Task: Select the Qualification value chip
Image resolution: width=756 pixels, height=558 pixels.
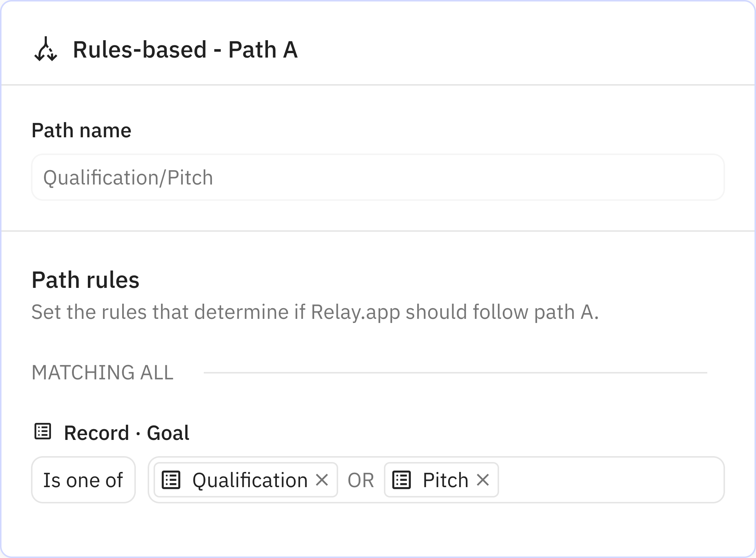Action: (244, 480)
